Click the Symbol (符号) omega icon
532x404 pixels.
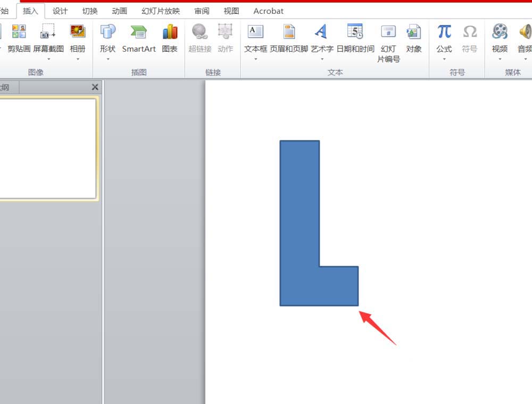click(470, 31)
